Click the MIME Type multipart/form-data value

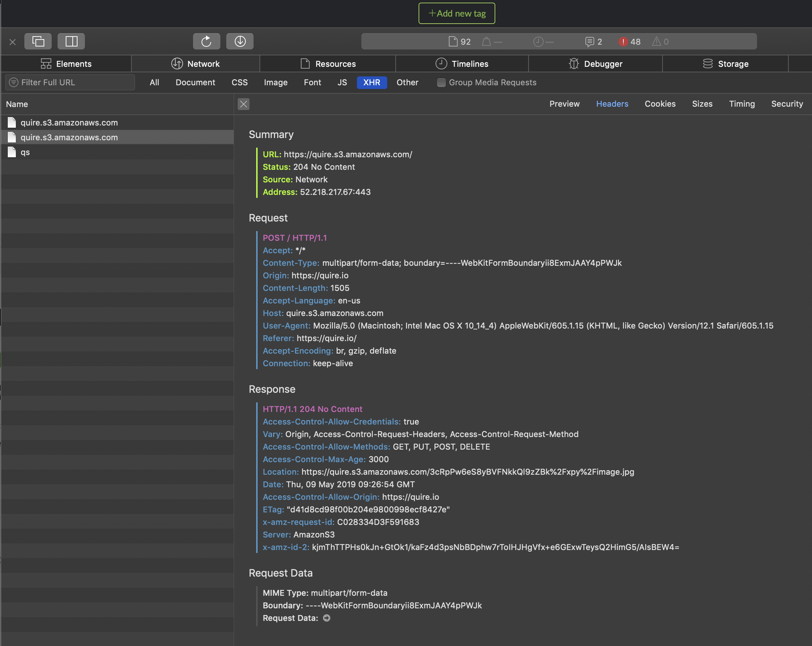(349, 593)
